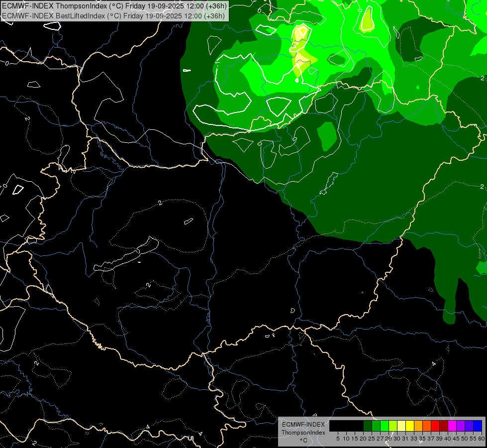Viewport: 487px width, 448px height.
Task: Click legend scale value 33
Action: click(414, 439)
